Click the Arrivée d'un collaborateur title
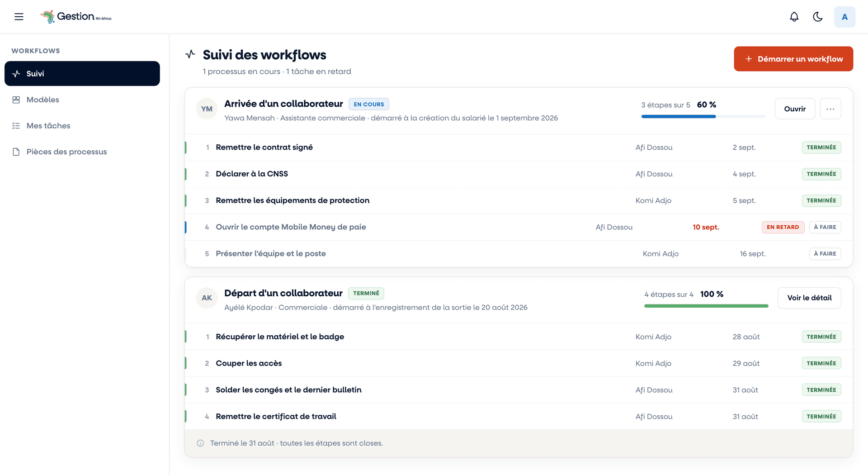This screenshot has height=475, width=868. (283, 104)
